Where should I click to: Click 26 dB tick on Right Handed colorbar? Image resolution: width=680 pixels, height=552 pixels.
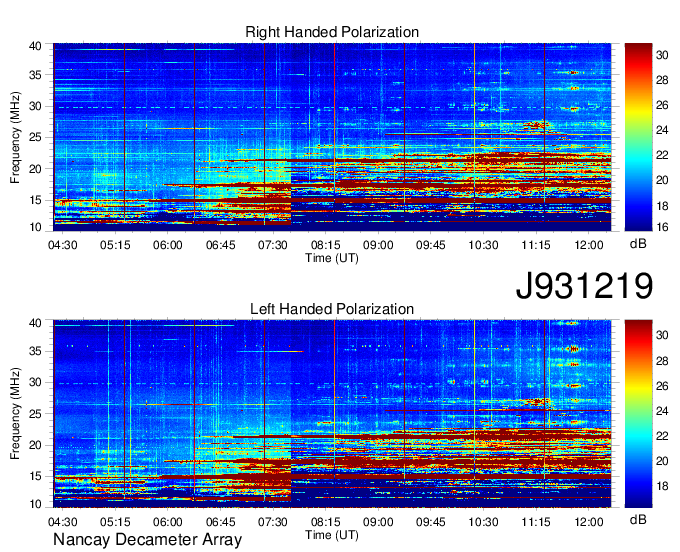pyautogui.click(x=662, y=105)
